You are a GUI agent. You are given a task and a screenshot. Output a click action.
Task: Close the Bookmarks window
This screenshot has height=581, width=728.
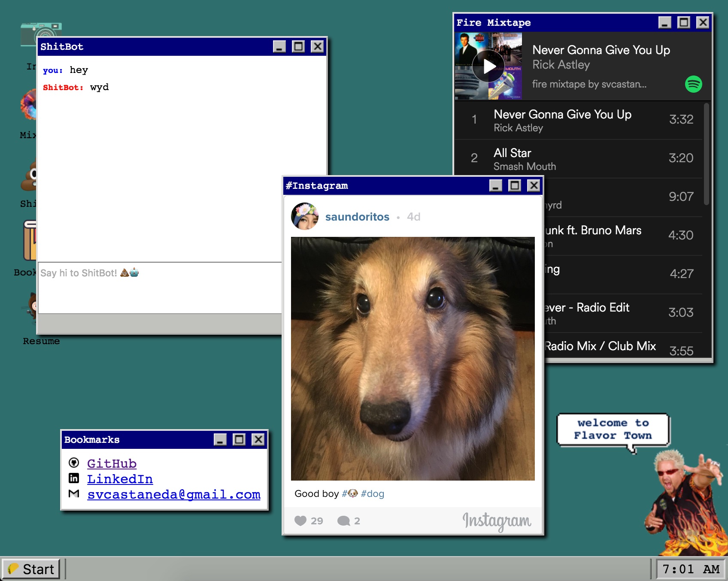click(258, 439)
